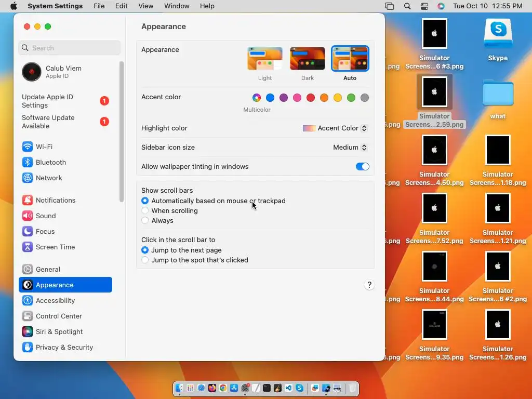Open the Window menu
The image size is (532, 399).
[177, 6]
